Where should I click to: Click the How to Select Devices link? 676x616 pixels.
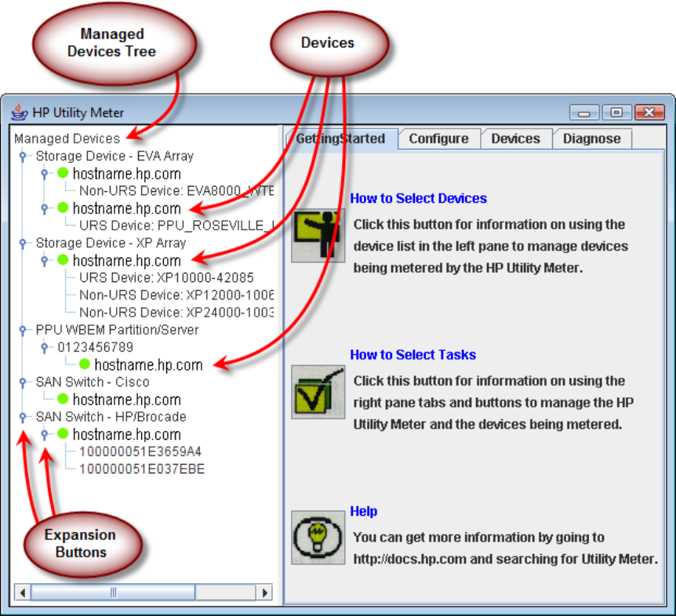[x=418, y=198]
